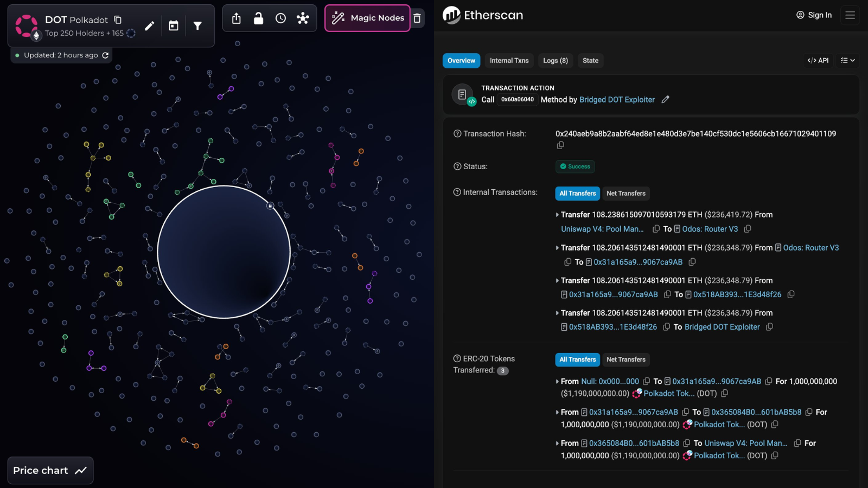The height and width of the screenshot is (488, 868).
Task: Open the Odos: Router V3 recipient in the first ETH transfer
Action: pos(710,229)
